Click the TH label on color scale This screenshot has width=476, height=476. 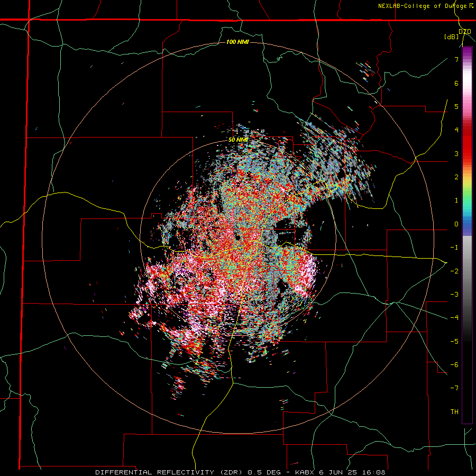pyautogui.click(x=454, y=412)
